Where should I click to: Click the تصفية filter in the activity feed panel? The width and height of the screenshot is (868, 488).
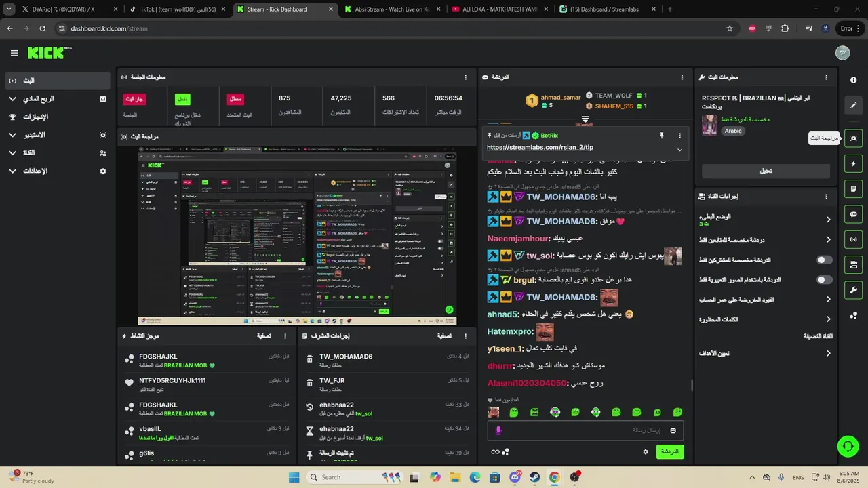coord(264,335)
